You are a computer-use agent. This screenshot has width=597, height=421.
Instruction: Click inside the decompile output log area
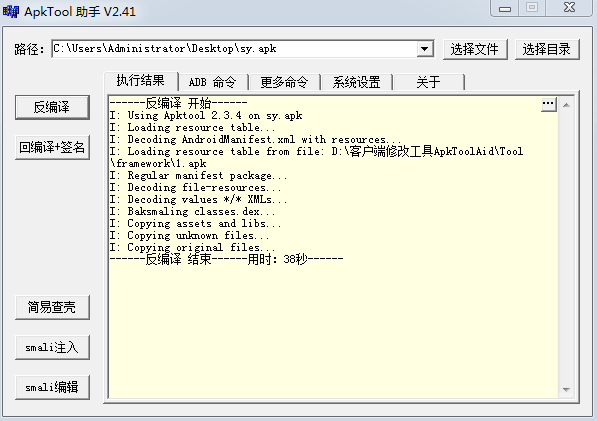[333, 247]
